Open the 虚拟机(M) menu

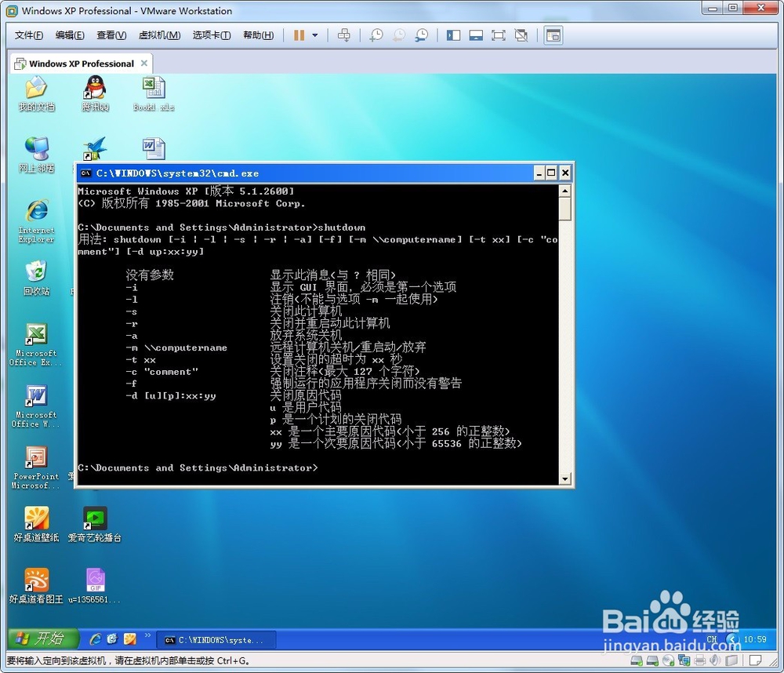[159, 35]
